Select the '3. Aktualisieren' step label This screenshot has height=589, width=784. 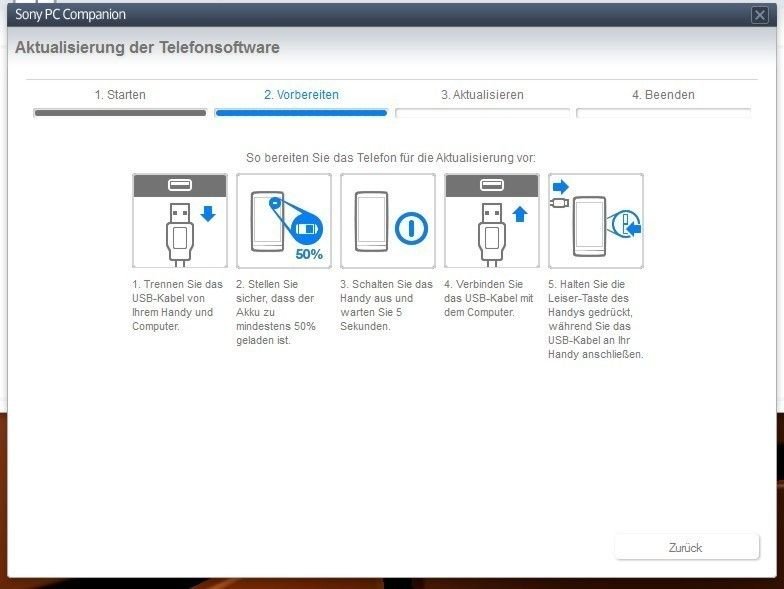click(482, 95)
